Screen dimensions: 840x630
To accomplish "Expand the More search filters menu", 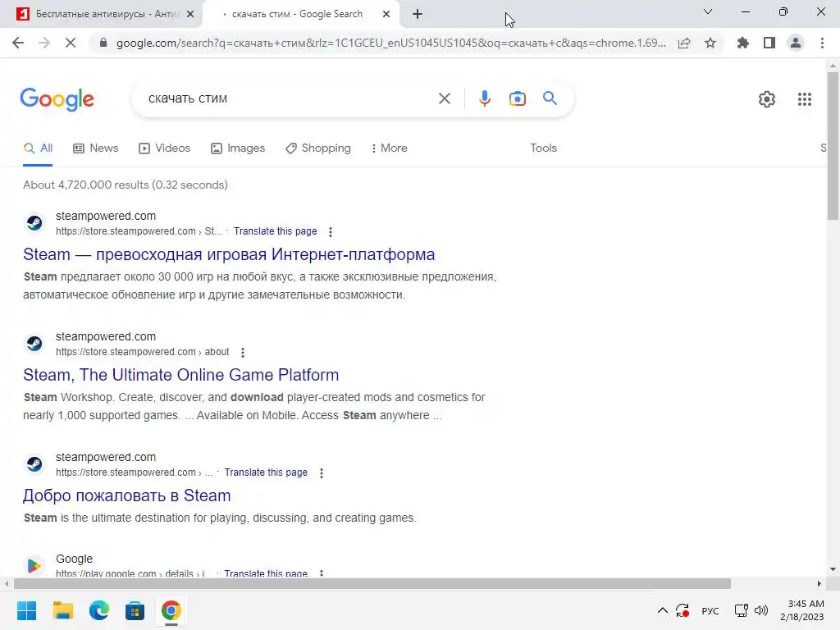I will (x=390, y=148).
